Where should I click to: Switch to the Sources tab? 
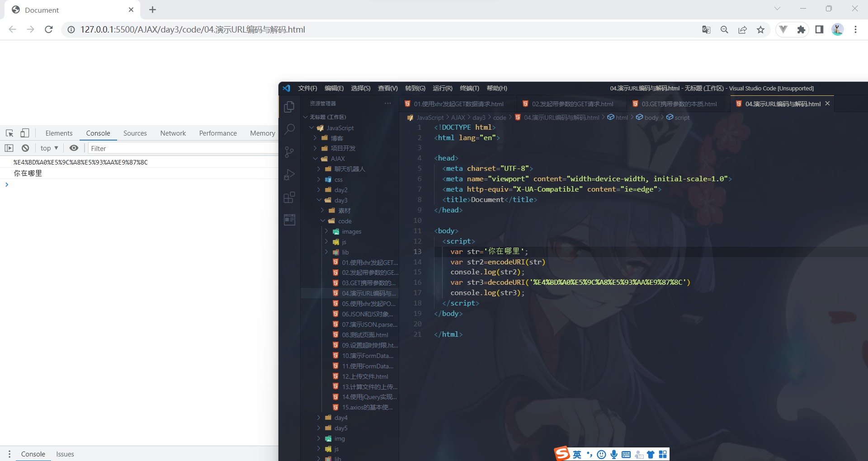[135, 133]
